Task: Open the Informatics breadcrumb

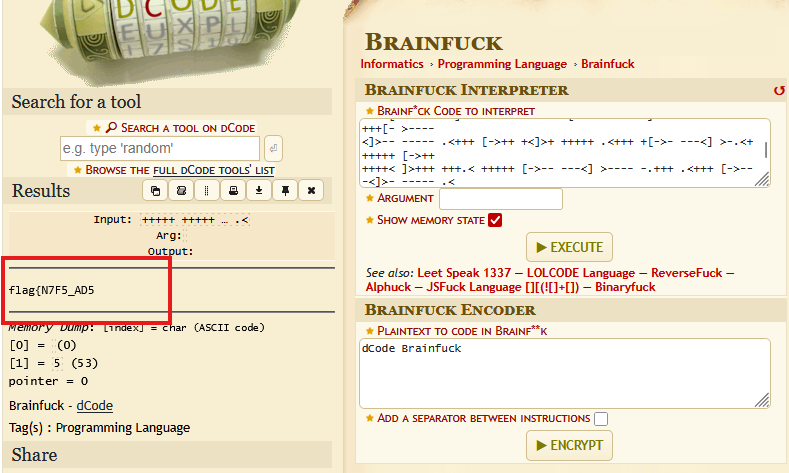Action: coord(392,64)
